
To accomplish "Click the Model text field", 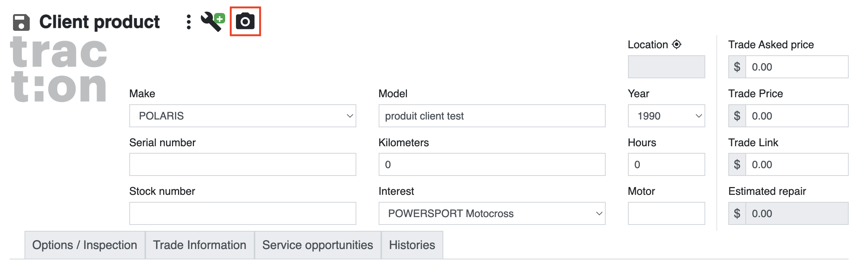I will [492, 116].
